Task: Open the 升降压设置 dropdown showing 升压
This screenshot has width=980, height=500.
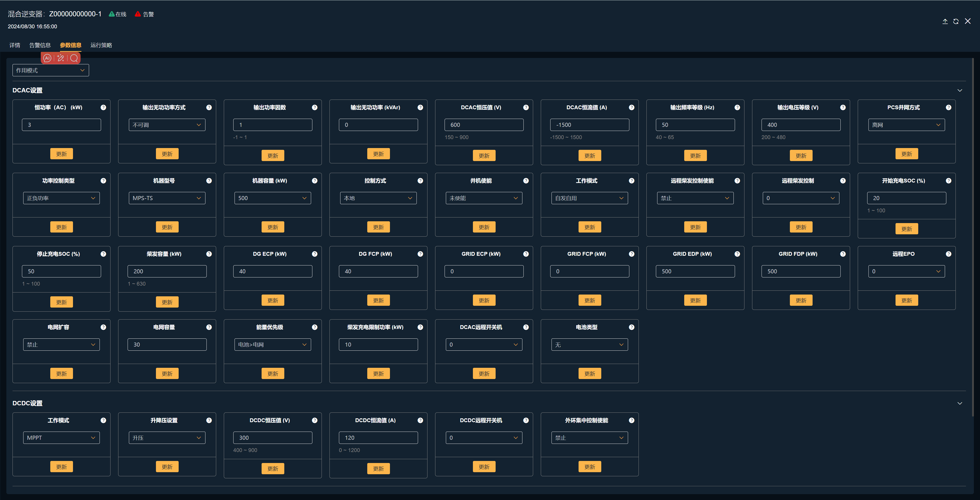Action: click(167, 438)
